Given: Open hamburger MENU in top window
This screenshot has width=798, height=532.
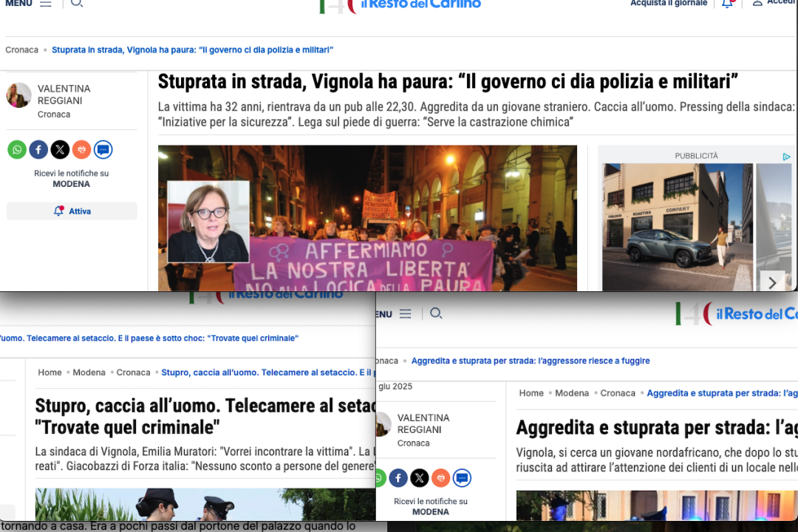Looking at the screenshot, I should [28, 4].
